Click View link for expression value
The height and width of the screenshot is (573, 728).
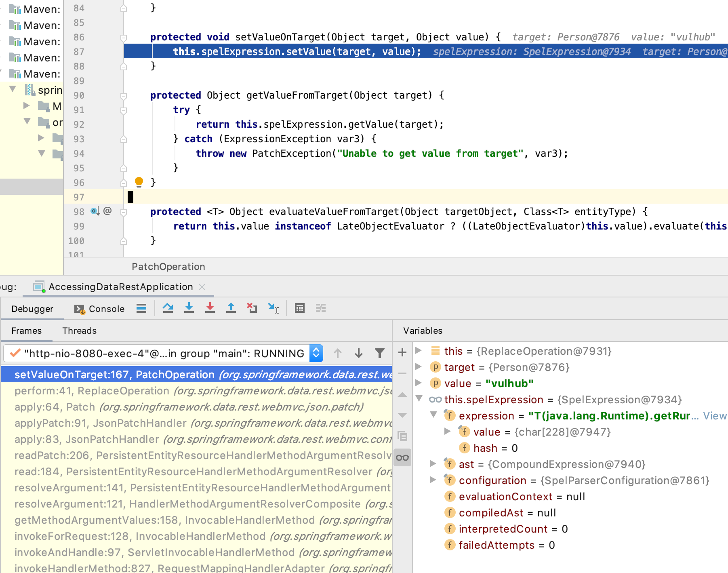715,416
